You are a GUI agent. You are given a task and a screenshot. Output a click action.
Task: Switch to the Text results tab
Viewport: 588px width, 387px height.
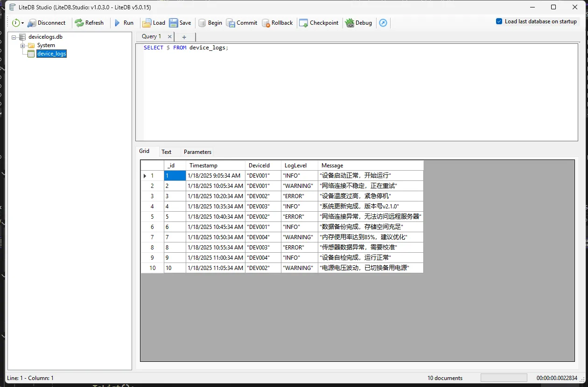[166, 152]
